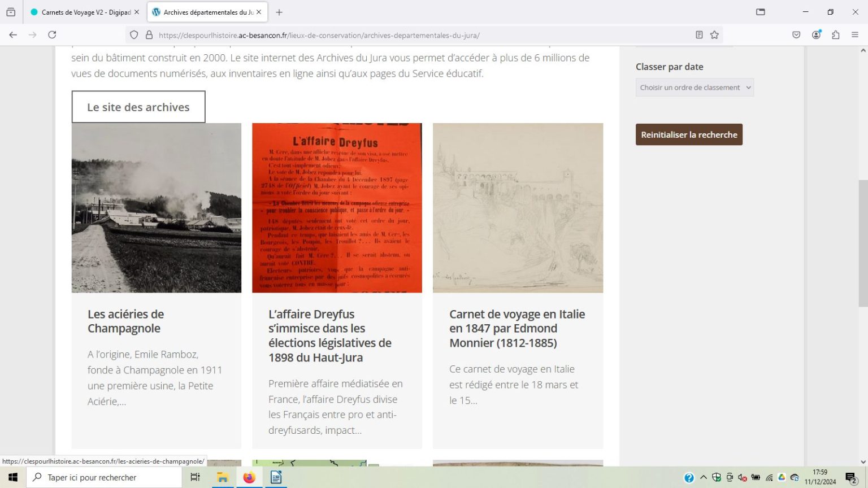868x488 pixels.
Task: Open the notification center icon
Action: point(851,478)
